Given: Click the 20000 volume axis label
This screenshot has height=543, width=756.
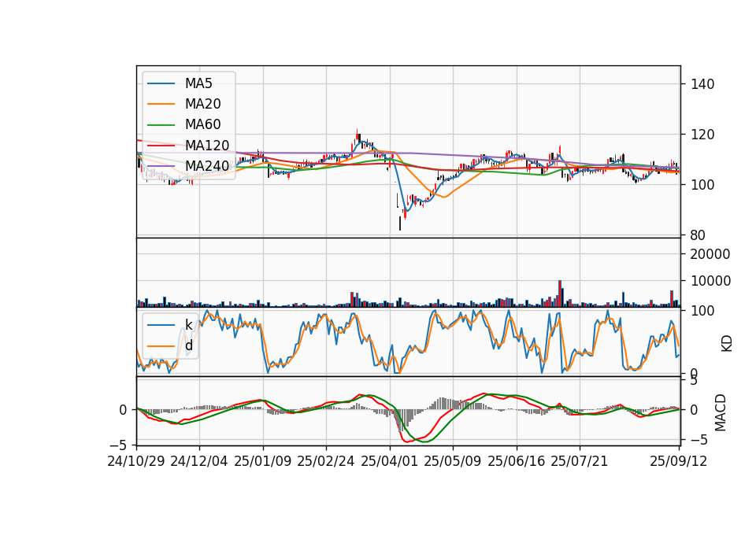Looking at the screenshot, I should click(710, 254).
